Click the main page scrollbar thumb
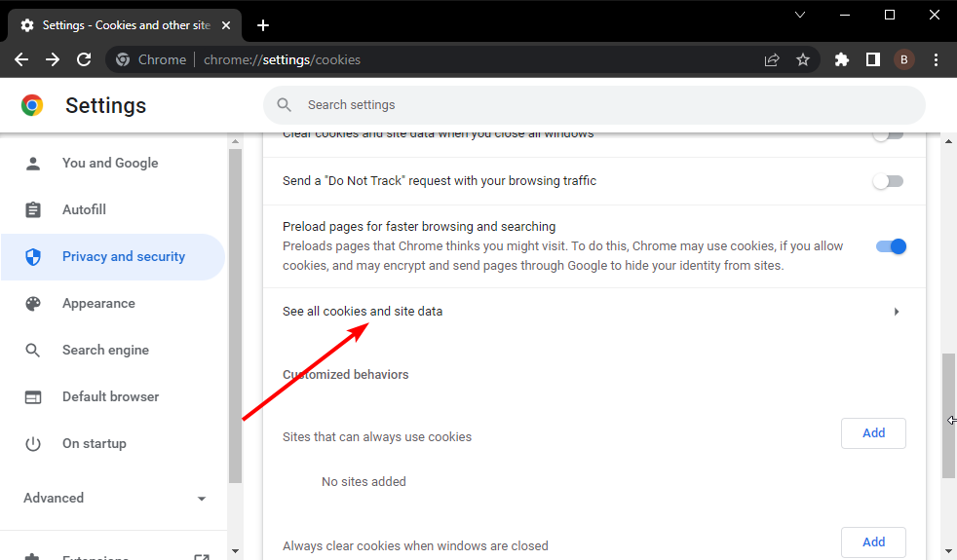957x560 pixels. [948, 416]
